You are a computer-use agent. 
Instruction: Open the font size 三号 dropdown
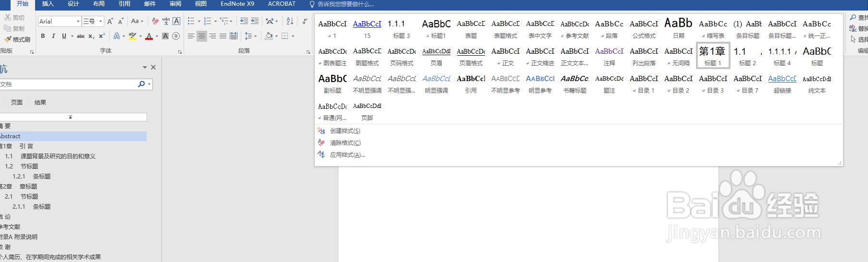click(101, 21)
